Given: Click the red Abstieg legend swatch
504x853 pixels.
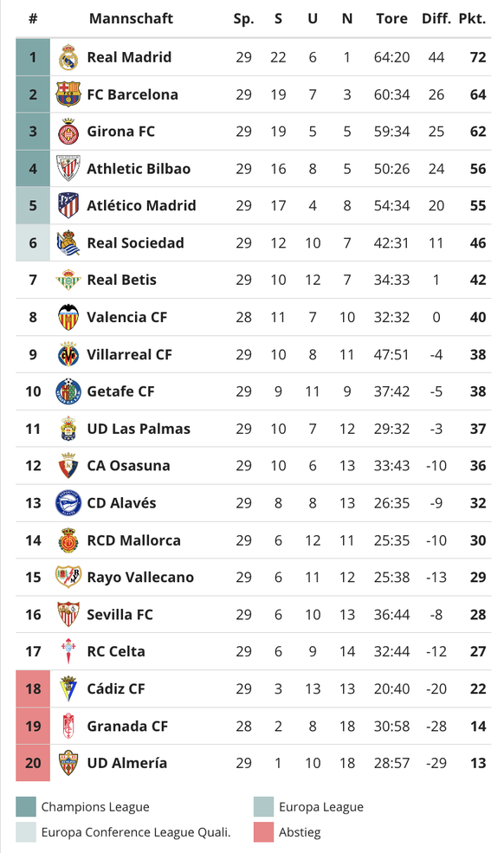Looking at the screenshot, I should tap(263, 832).
